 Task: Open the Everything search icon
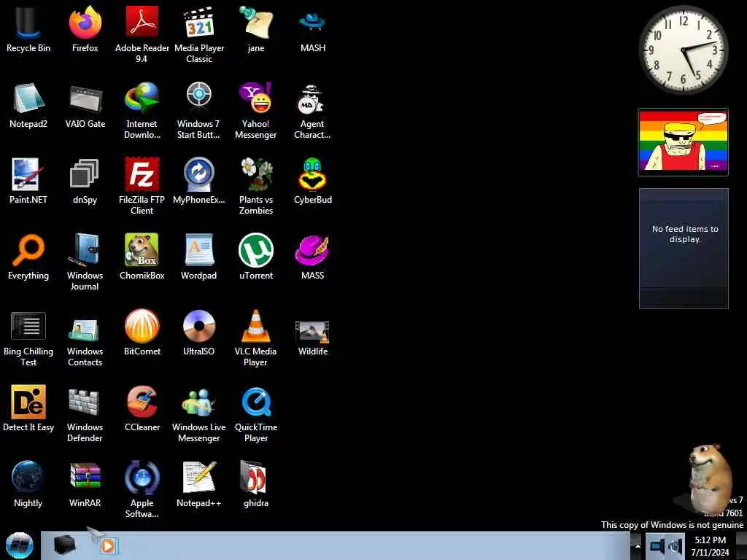pos(28,257)
